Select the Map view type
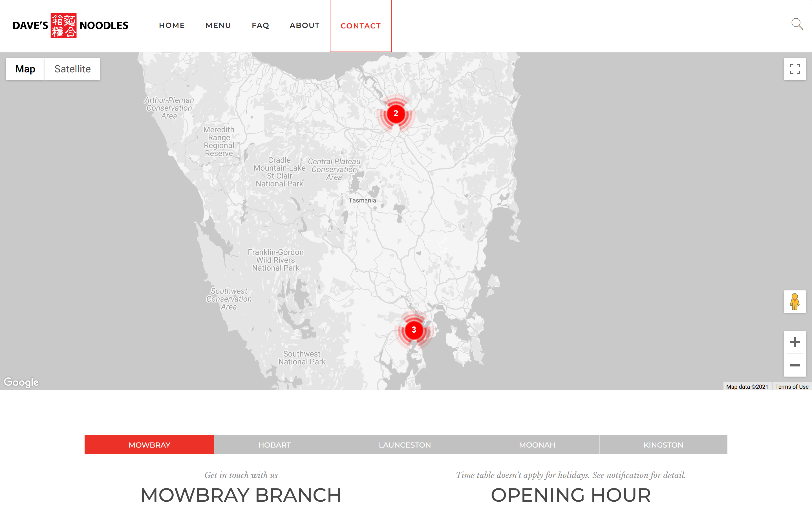The height and width of the screenshot is (507, 812). click(25, 69)
